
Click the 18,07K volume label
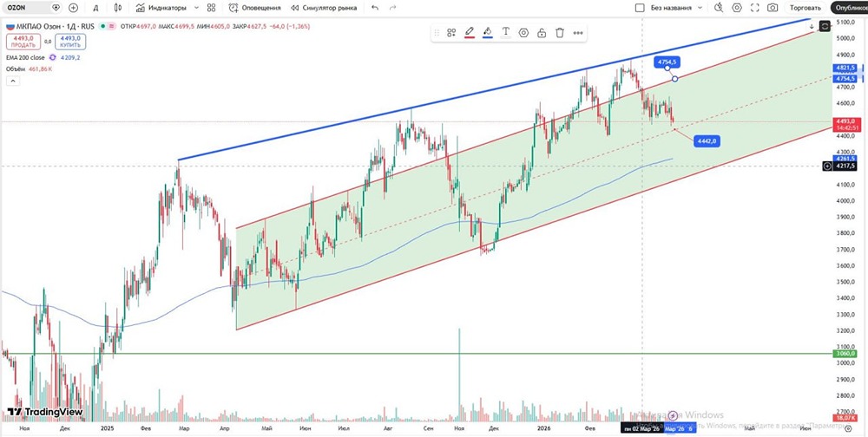click(845, 418)
